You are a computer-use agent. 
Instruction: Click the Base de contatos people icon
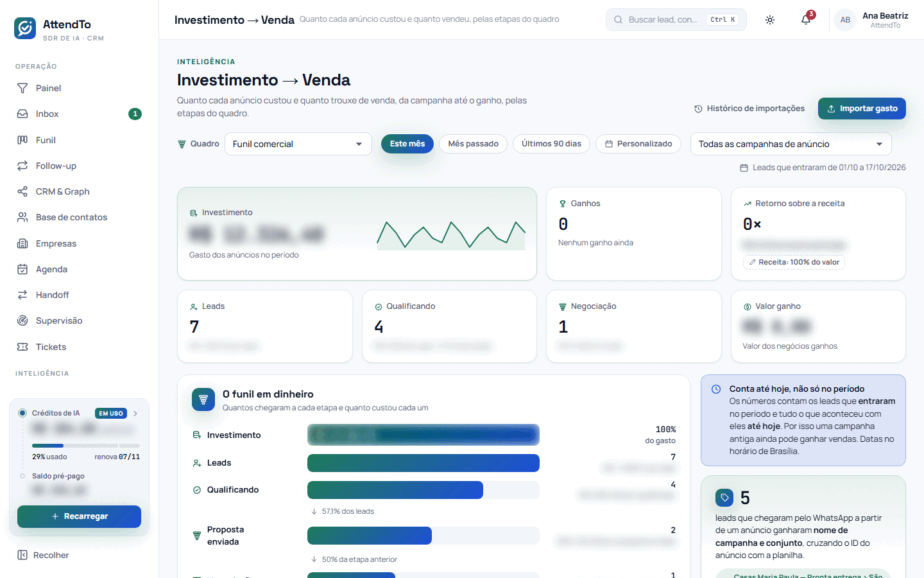[22, 217]
